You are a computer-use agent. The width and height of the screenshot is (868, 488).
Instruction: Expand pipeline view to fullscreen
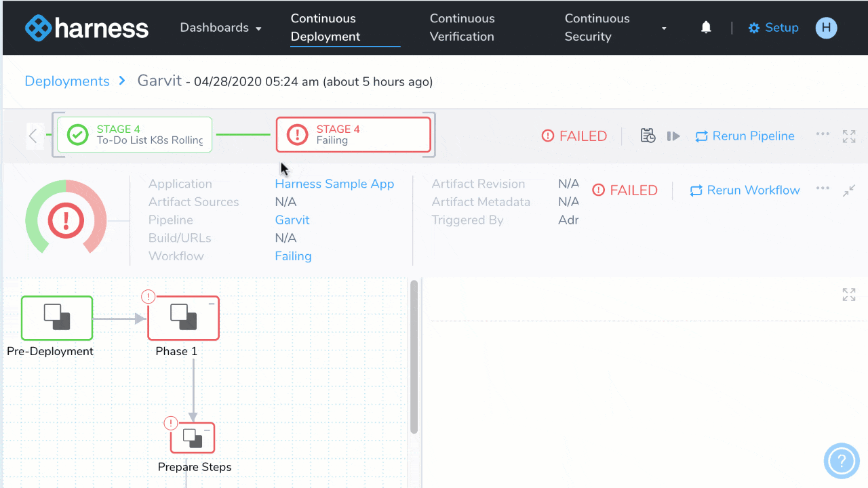pos(849,136)
